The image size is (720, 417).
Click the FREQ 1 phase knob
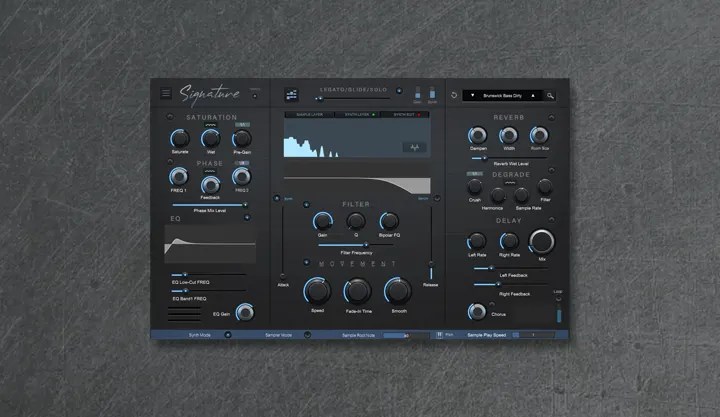(178, 176)
